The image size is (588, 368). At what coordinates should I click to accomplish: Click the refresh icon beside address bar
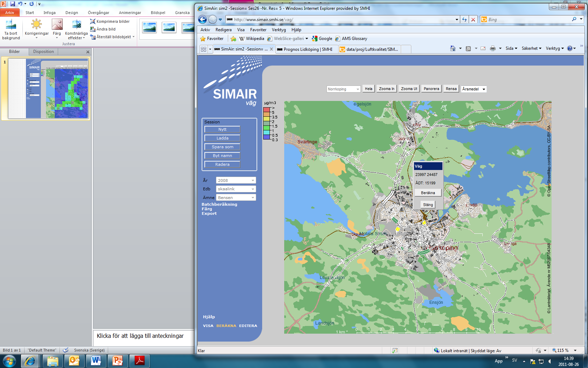tap(464, 20)
